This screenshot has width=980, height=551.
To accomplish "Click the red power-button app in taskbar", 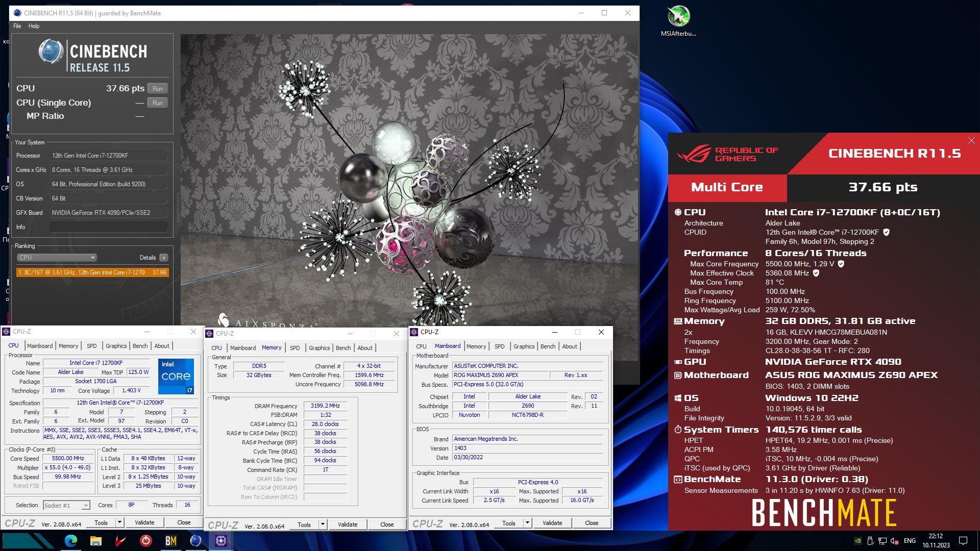I will click(145, 541).
